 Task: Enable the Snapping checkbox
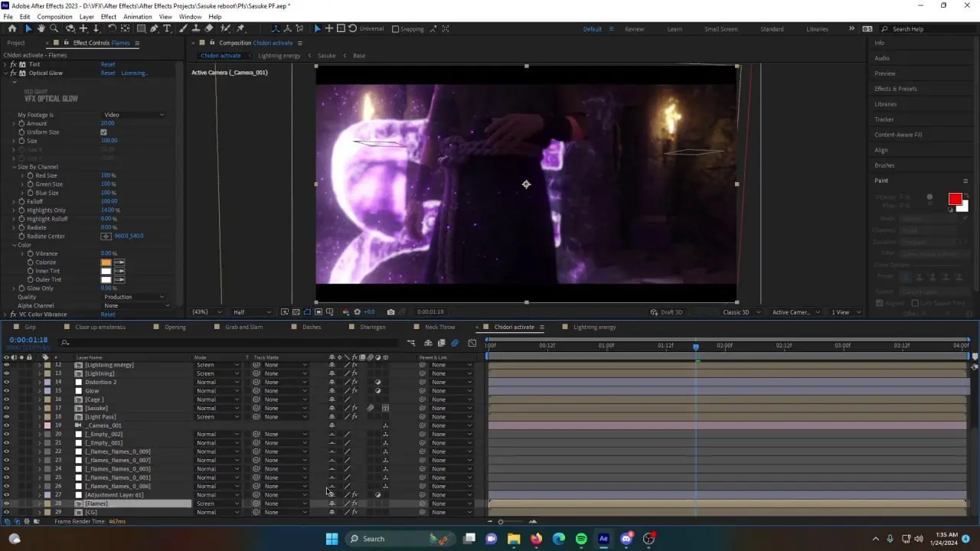[395, 29]
